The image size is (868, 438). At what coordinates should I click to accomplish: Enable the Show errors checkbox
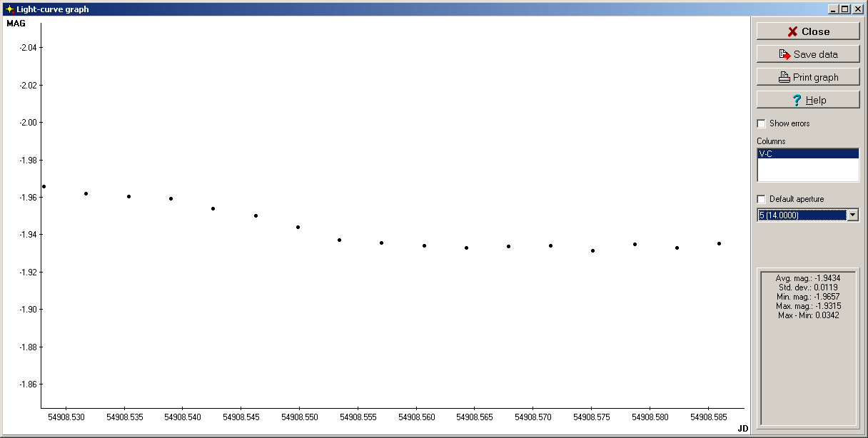[761, 123]
